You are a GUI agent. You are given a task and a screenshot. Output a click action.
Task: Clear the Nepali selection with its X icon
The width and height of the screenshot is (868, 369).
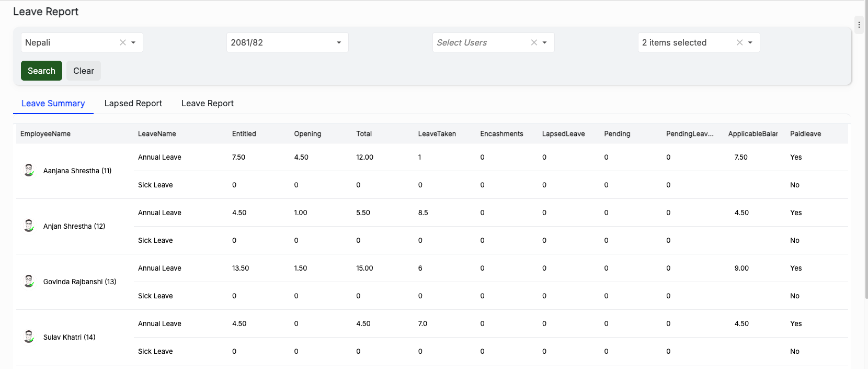coord(123,42)
